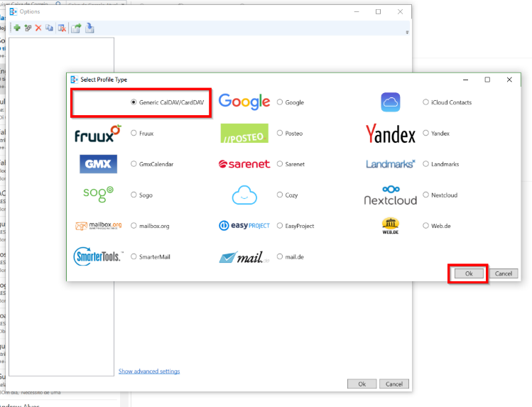The height and width of the screenshot is (407, 532).
Task: Pick the Landmarks radio button
Action: 425,164
